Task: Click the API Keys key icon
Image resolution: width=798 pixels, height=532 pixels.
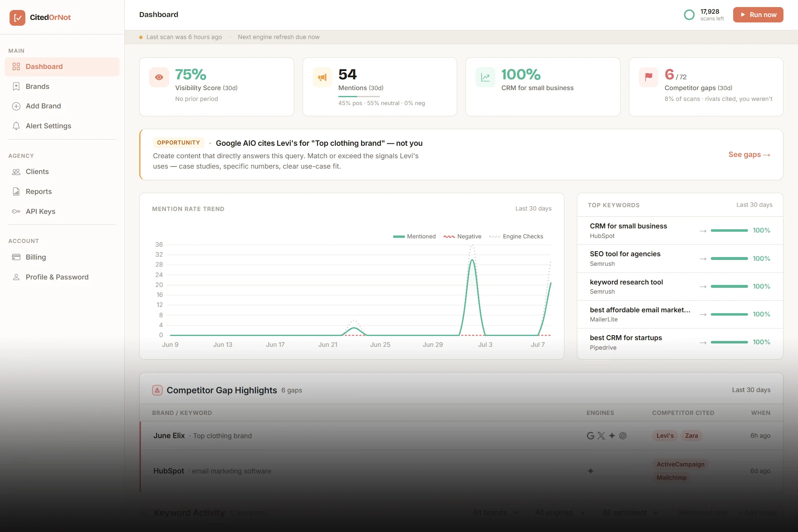Action: [16, 211]
